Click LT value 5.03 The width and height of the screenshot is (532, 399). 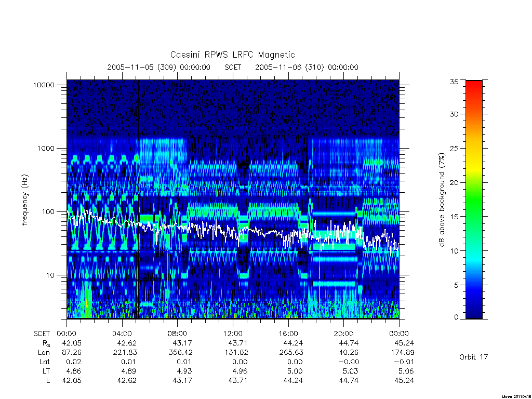pos(351,371)
